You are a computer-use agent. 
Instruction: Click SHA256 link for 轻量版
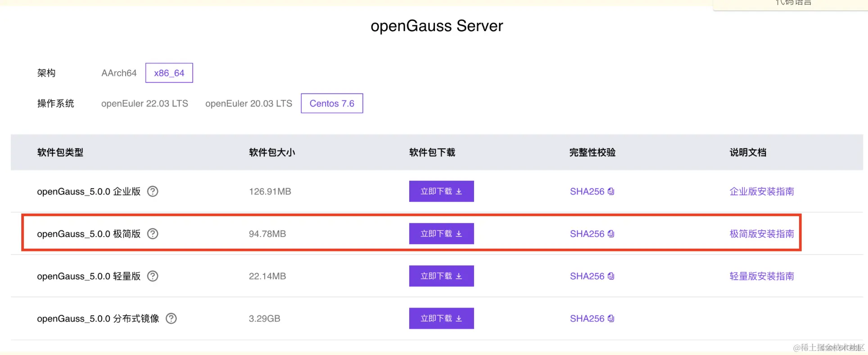[587, 276]
